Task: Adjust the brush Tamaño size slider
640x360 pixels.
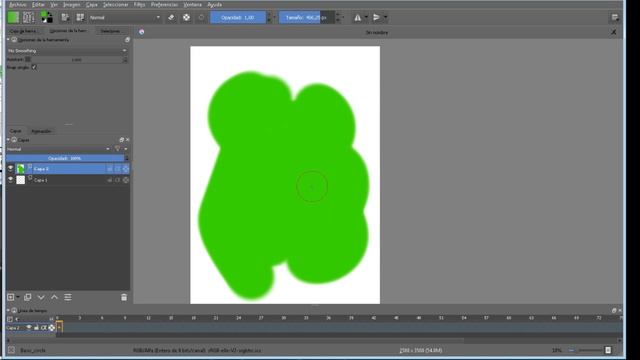Action: point(307,18)
